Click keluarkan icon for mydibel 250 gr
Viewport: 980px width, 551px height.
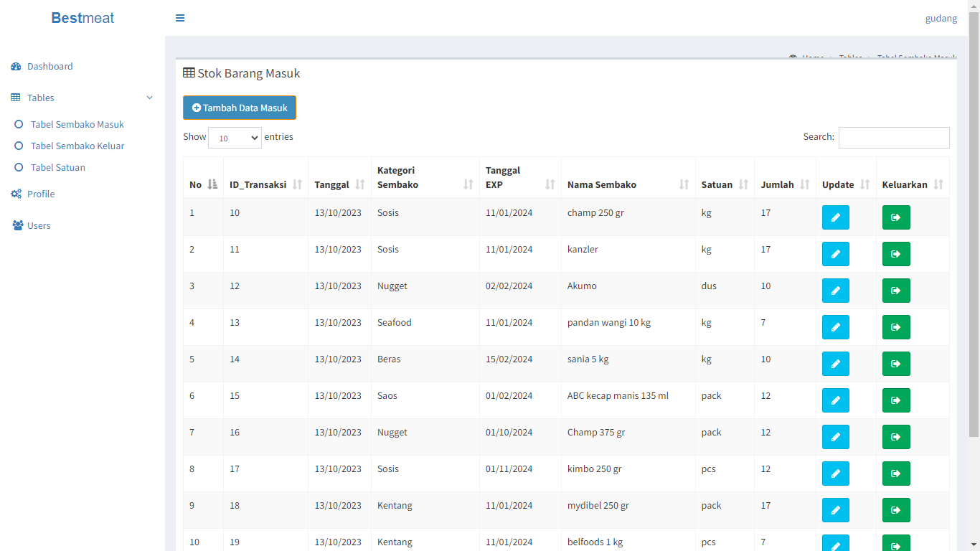895,510
